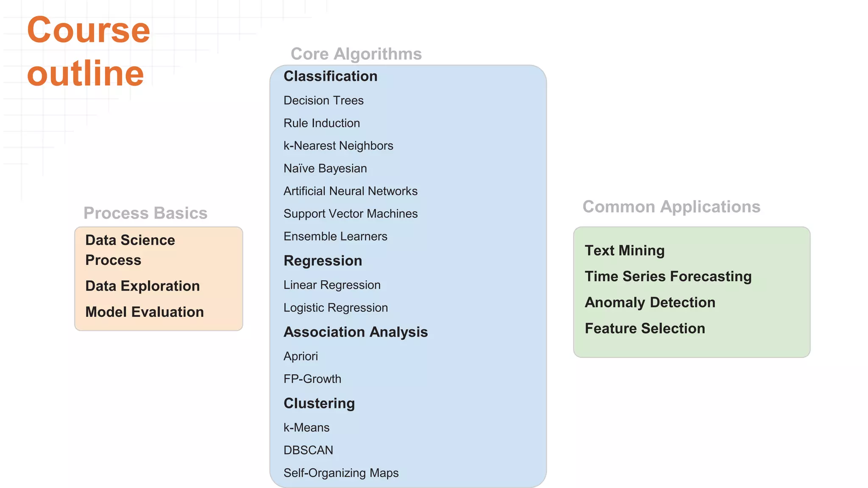Click the "Course outline" slide title
This screenshot has height=488, width=868.
(88, 52)
